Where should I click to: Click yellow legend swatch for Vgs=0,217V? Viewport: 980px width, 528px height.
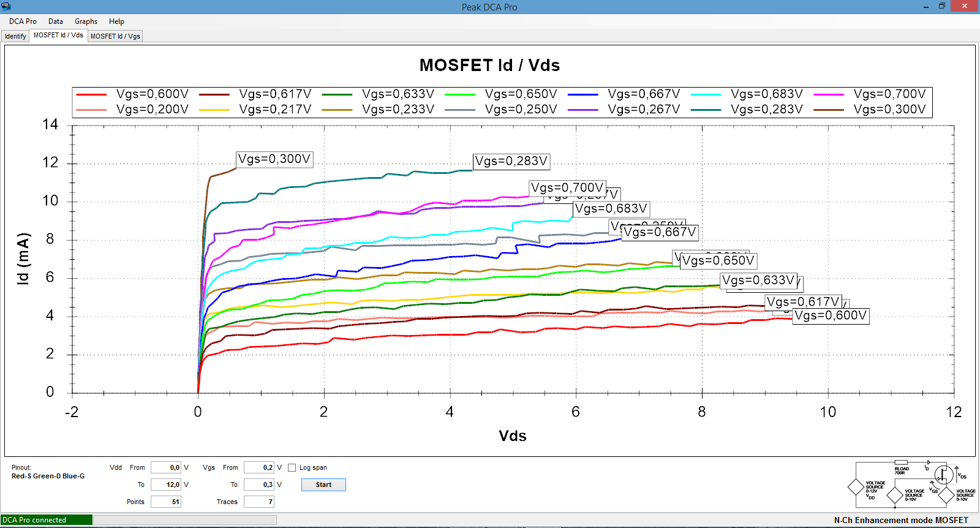coord(214,110)
